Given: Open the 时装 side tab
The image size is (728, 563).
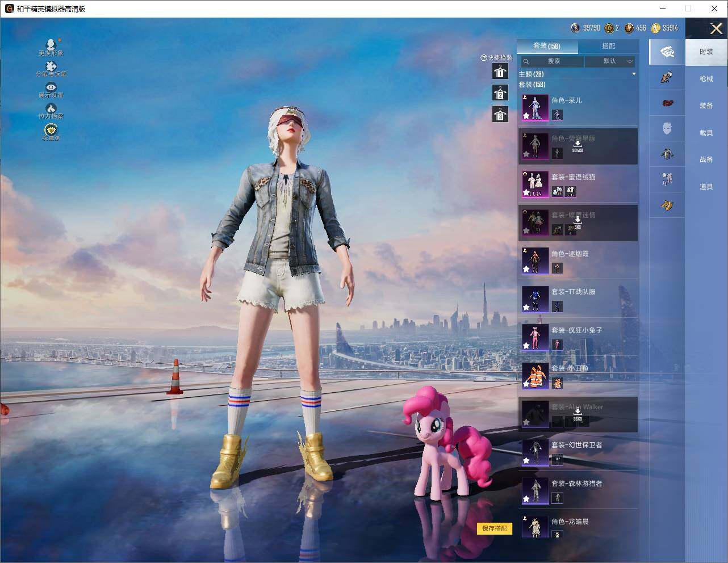Looking at the screenshot, I should [706, 52].
